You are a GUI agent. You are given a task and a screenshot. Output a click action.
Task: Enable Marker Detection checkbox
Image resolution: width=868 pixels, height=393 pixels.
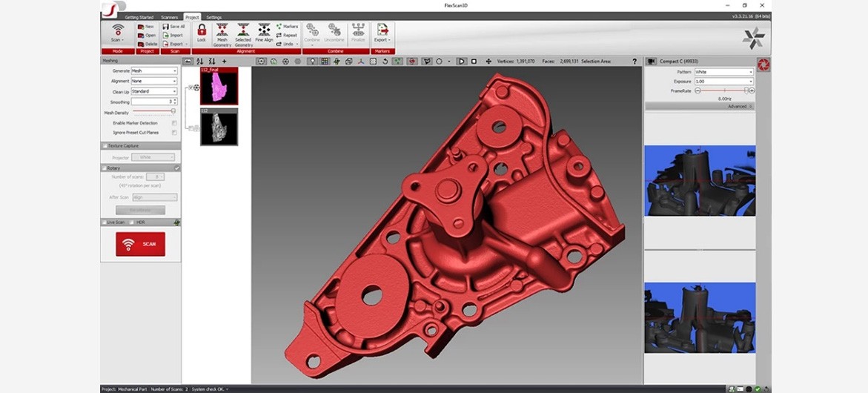coord(174,123)
